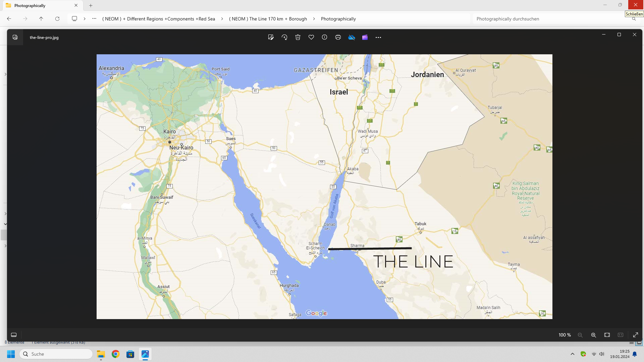Toggle the filmstrip icon in Photos bottom bar

[14, 335]
